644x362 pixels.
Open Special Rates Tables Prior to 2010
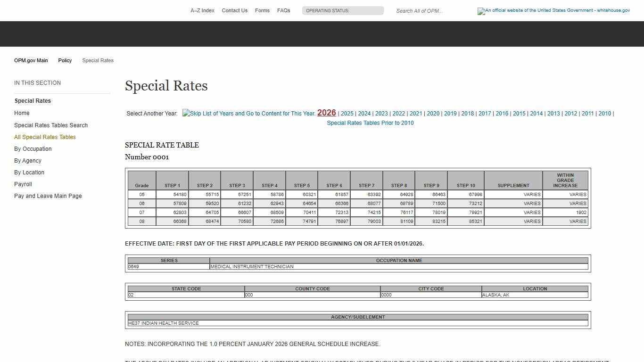[370, 123]
